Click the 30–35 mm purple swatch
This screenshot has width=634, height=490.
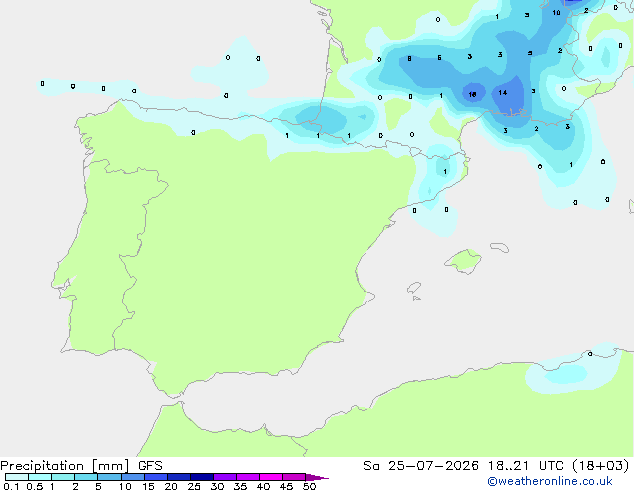pos(225,477)
